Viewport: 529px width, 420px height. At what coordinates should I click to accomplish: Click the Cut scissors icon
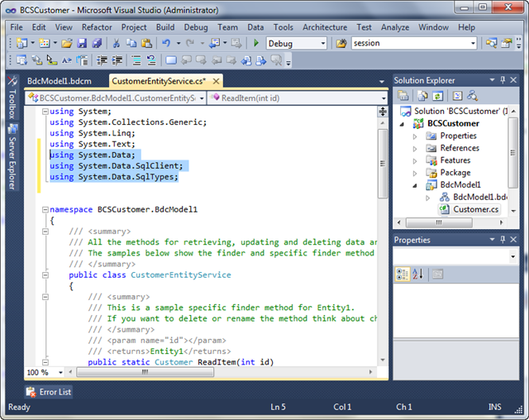[x=117, y=43]
